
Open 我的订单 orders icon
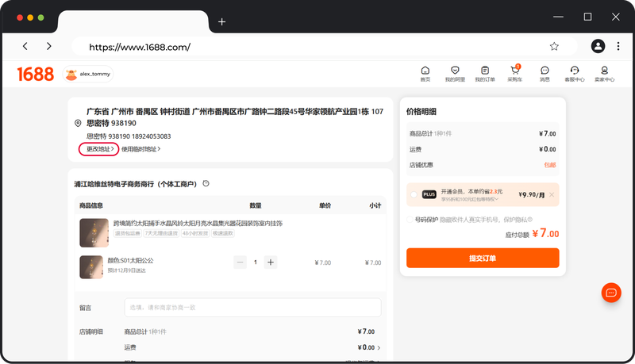point(484,74)
